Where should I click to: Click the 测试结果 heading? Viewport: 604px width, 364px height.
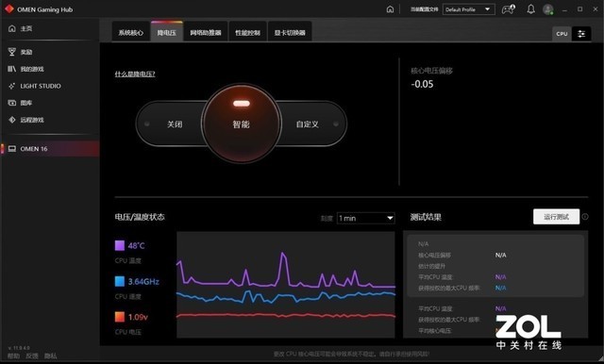(426, 217)
